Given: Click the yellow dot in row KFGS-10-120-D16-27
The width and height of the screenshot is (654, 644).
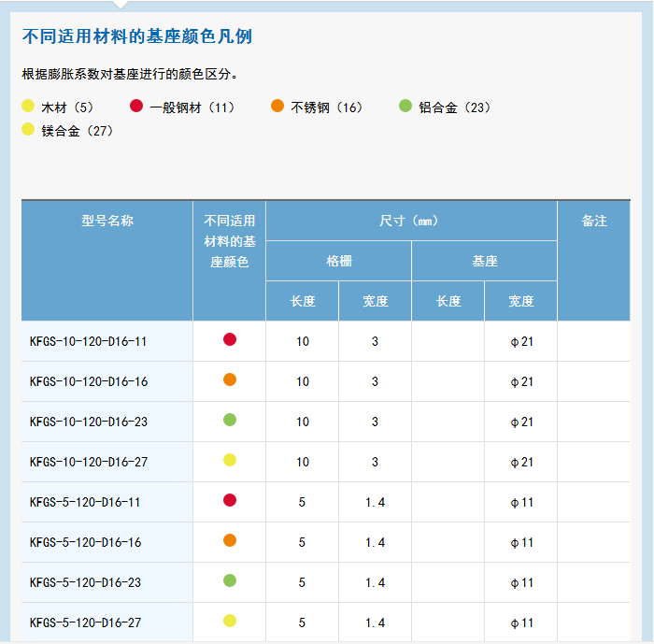Looking at the screenshot, I should point(230,460).
